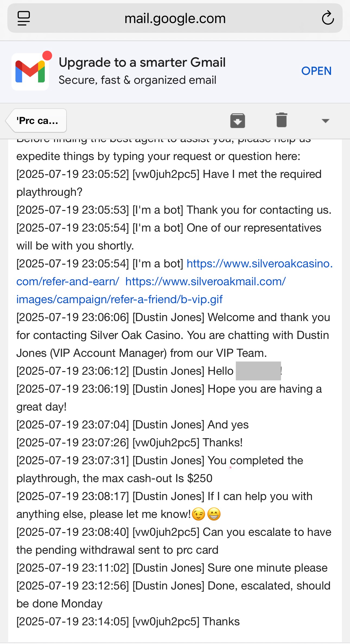Delete the email using the trash icon
Viewport: 350px width, 644px height.
coord(282,120)
